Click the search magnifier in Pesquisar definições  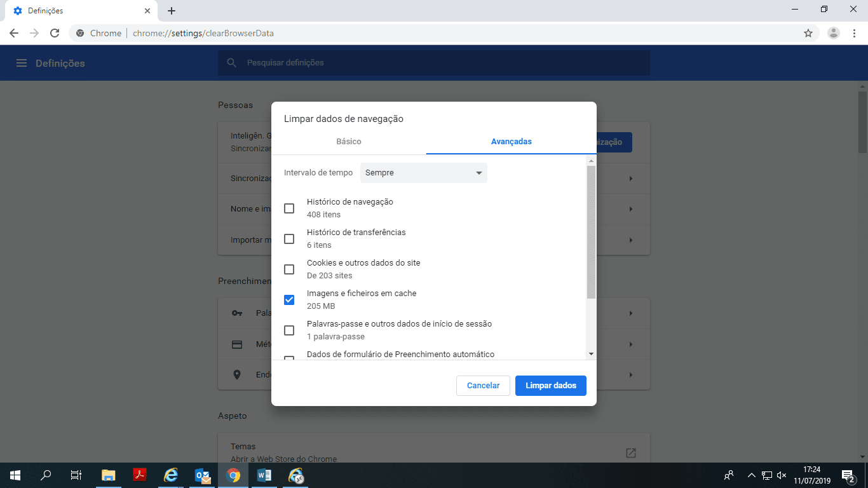click(x=231, y=62)
